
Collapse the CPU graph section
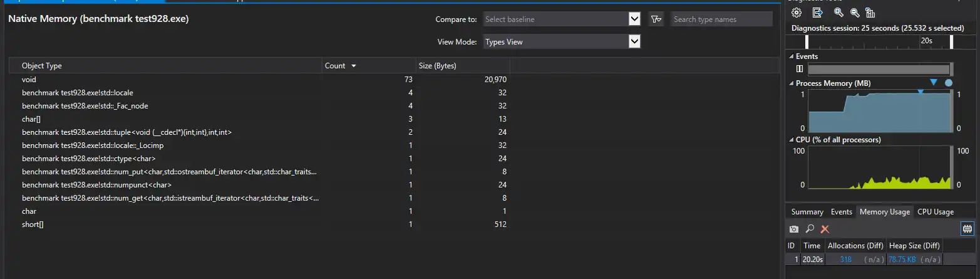[792, 140]
